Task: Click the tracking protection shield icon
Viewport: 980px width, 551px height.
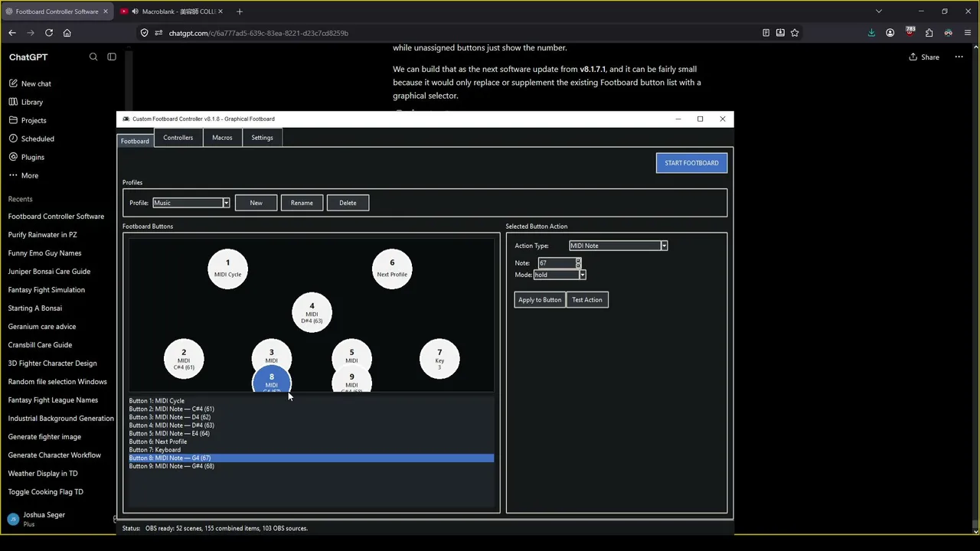Action: pyautogui.click(x=145, y=33)
